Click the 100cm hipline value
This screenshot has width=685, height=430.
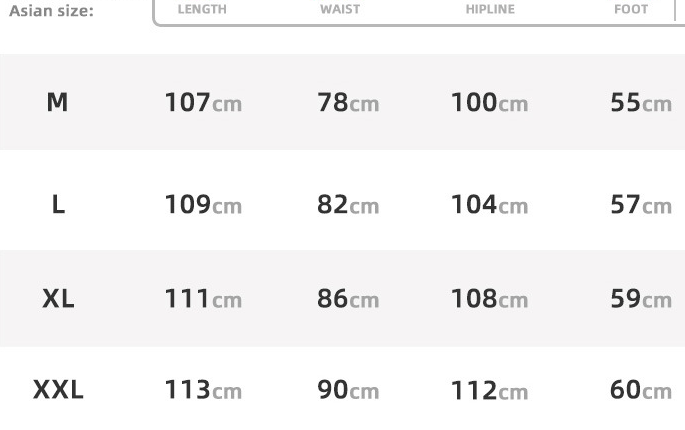[x=489, y=103]
